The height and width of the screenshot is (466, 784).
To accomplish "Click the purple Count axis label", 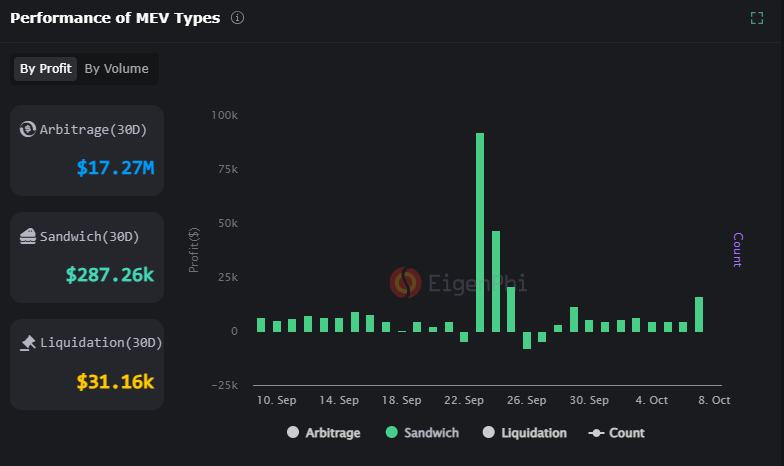I will click(x=737, y=250).
